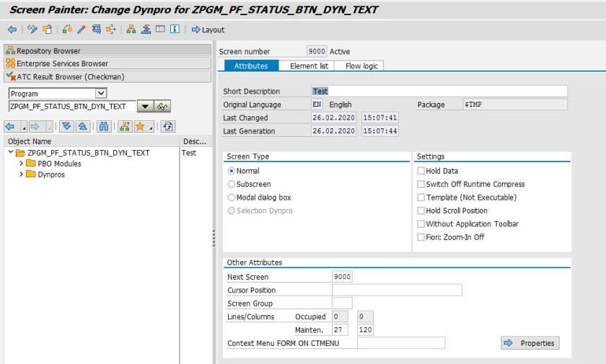The width and height of the screenshot is (606, 364).
Task: Open the Program object type dropdown
Action: (x=101, y=93)
